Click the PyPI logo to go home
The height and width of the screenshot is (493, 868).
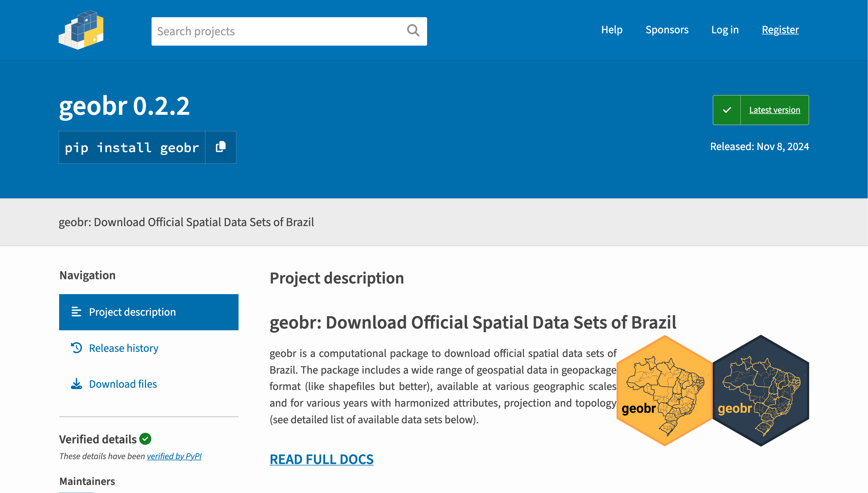pos(81,30)
